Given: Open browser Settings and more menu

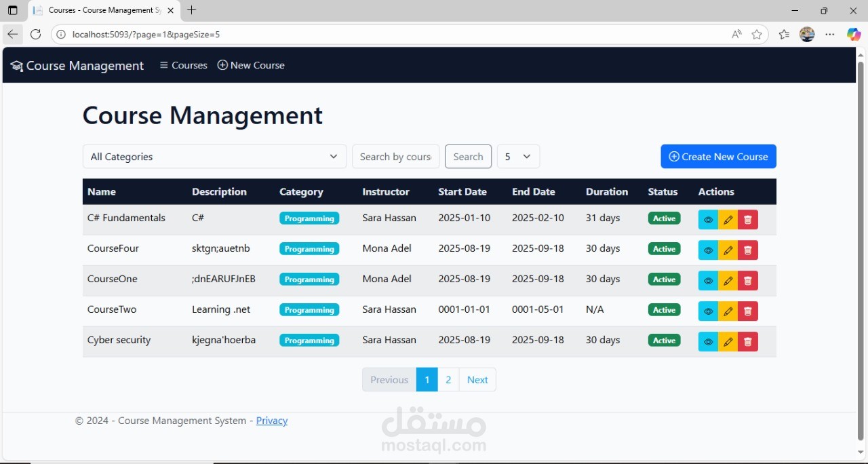Looking at the screenshot, I should pos(830,35).
